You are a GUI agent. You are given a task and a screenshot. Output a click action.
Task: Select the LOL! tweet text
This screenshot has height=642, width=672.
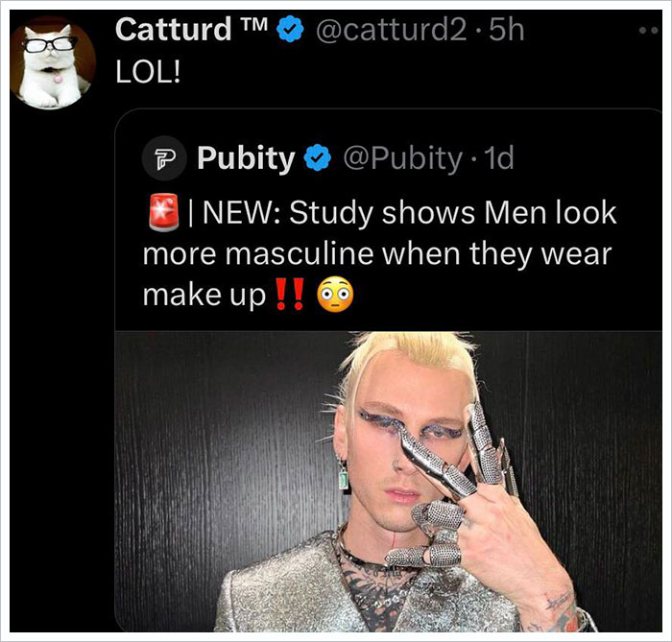(x=148, y=72)
